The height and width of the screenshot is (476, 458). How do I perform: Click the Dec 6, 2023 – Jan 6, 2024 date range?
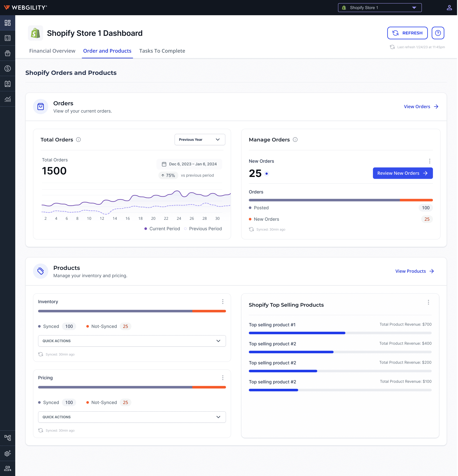(189, 164)
